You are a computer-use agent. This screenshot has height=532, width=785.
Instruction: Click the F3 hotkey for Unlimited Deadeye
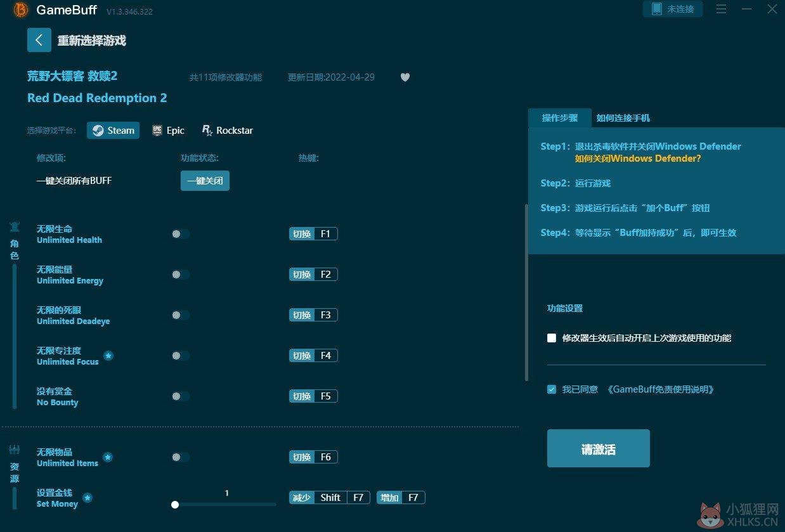(313, 315)
